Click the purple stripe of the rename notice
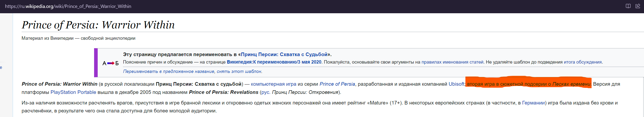This screenshot has height=117, width=644. (x=96, y=63)
